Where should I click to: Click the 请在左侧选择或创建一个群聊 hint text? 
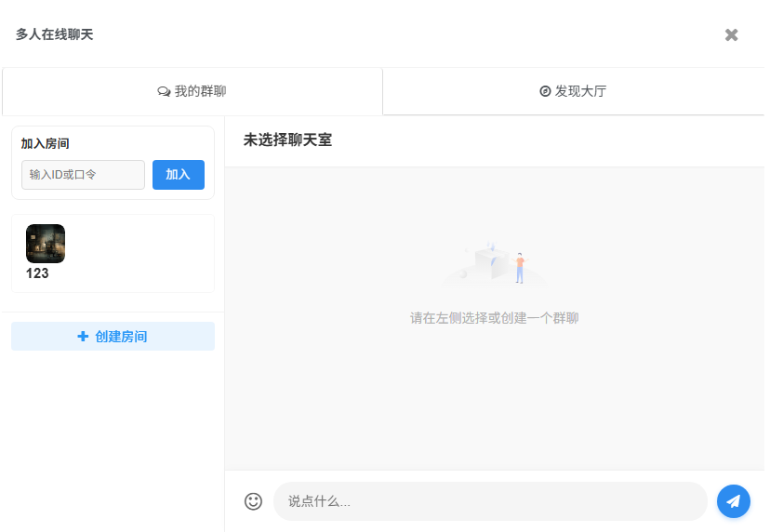494,318
